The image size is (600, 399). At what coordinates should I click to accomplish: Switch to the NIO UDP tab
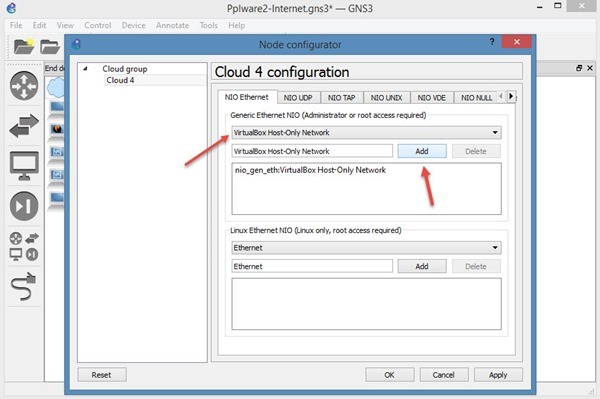pyautogui.click(x=298, y=98)
